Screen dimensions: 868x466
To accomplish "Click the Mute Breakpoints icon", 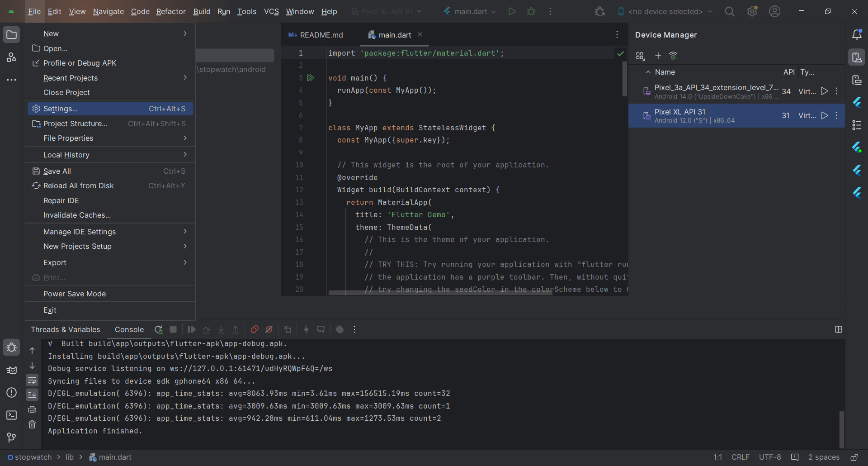I will pyautogui.click(x=269, y=329).
